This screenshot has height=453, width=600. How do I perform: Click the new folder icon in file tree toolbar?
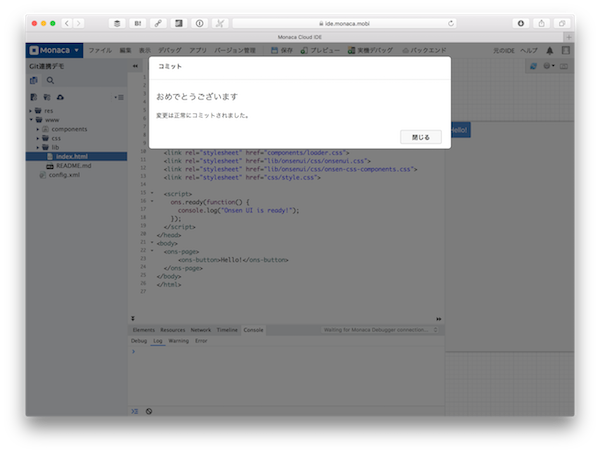click(47, 97)
